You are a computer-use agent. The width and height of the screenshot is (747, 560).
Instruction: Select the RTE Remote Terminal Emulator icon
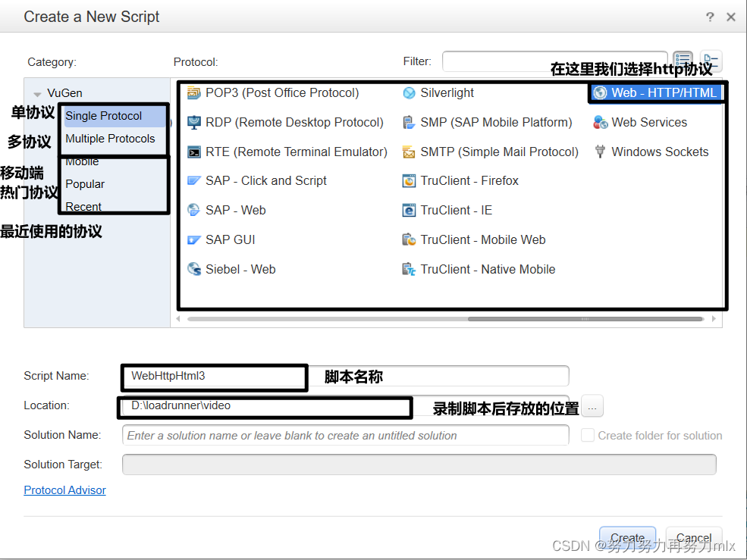coord(194,152)
